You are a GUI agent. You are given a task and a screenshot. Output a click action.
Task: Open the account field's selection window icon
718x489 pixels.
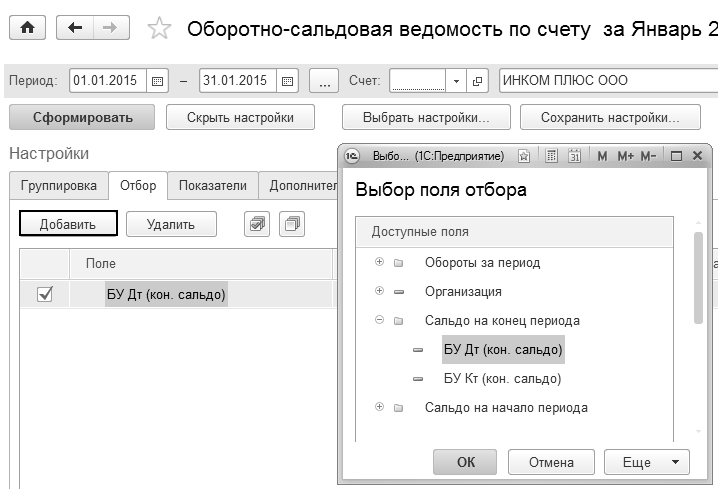(x=477, y=80)
